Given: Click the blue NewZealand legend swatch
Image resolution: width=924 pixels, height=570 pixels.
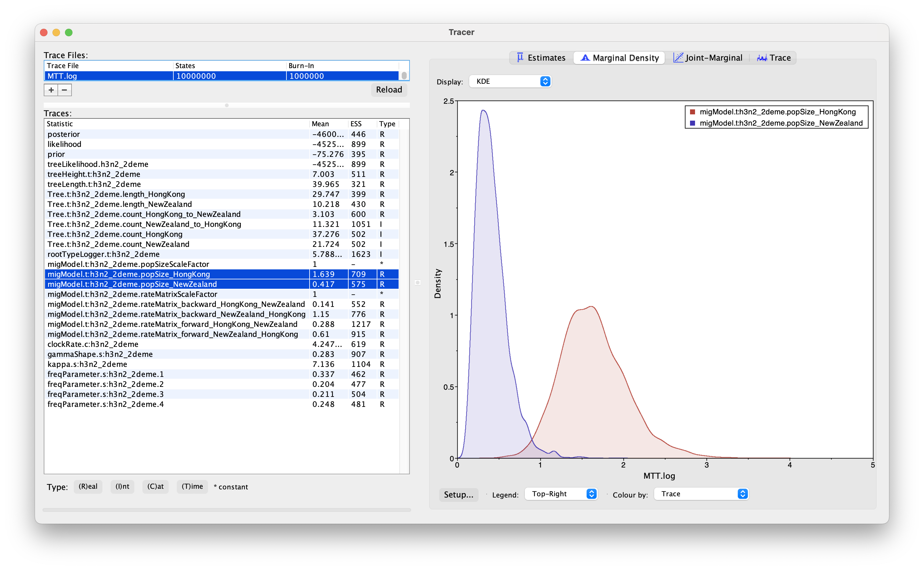Looking at the screenshot, I should 692,123.
